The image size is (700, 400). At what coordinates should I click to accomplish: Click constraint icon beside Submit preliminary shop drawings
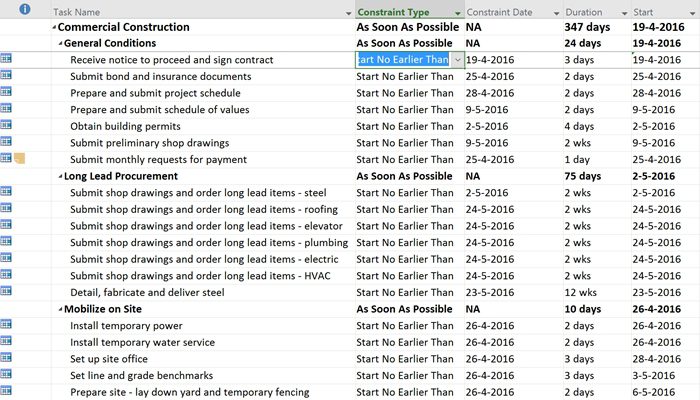pyautogui.click(x=6, y=141)
